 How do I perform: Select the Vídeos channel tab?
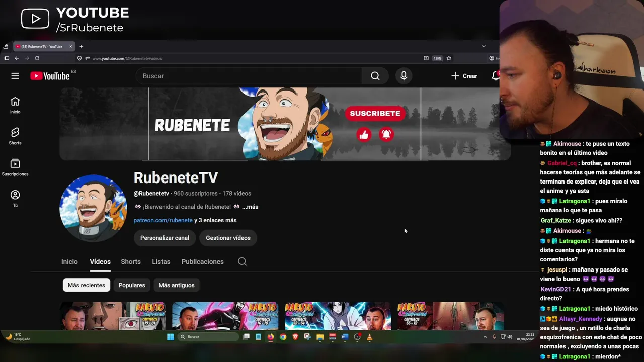click(100, 262)
